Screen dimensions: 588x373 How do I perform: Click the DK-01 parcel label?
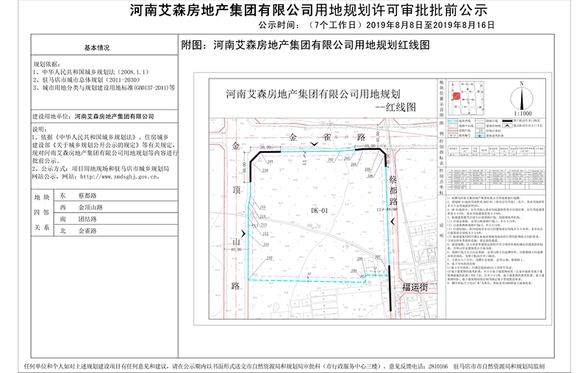(320, 211)
